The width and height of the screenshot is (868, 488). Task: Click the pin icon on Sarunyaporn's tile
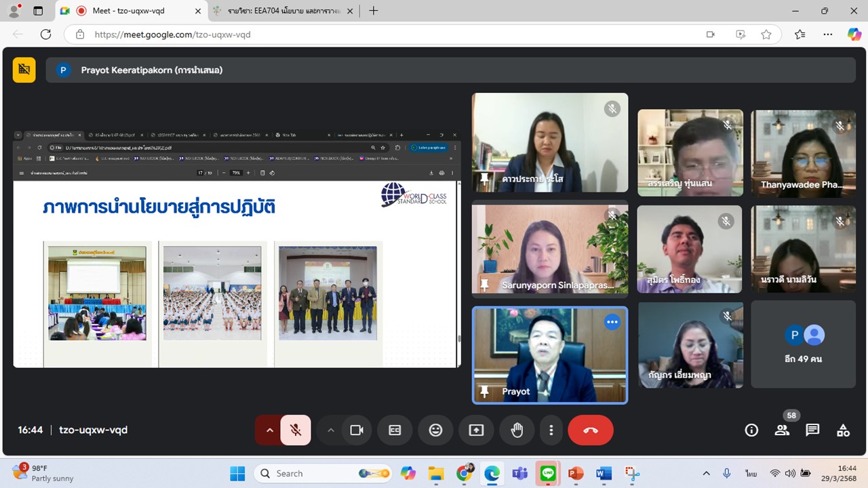[x=484, y=285]
